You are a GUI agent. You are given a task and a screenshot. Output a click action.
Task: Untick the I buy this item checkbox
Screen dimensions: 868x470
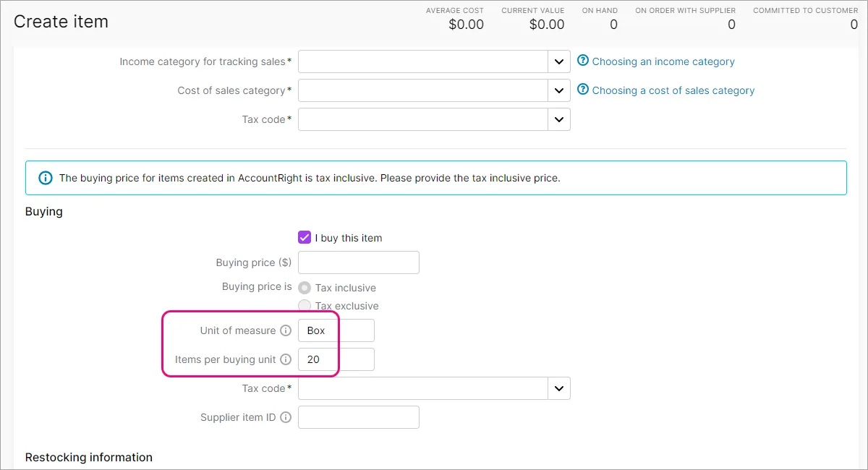pos(305,238)
